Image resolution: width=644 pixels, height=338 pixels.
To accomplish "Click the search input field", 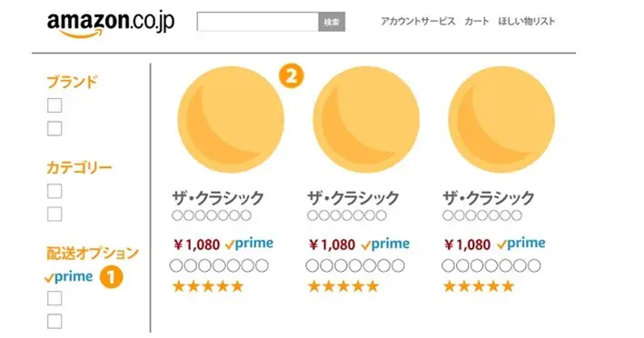I will pos(258,22).
